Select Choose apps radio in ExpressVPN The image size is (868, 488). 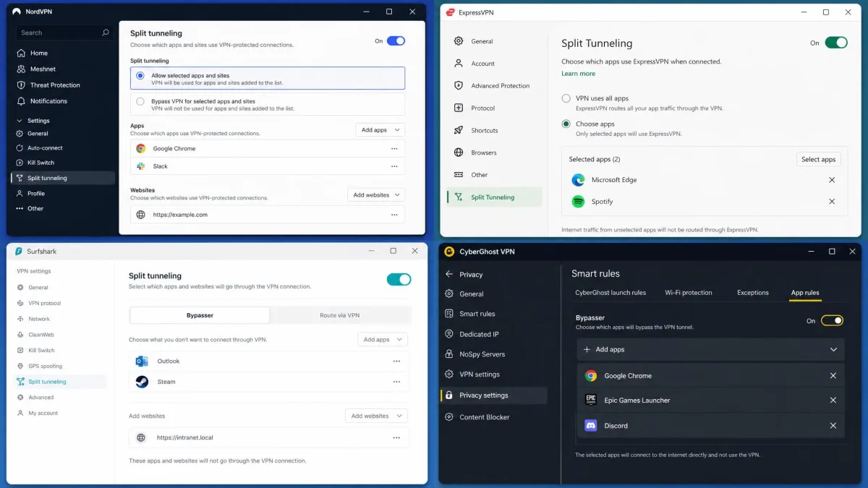(566, 124)
